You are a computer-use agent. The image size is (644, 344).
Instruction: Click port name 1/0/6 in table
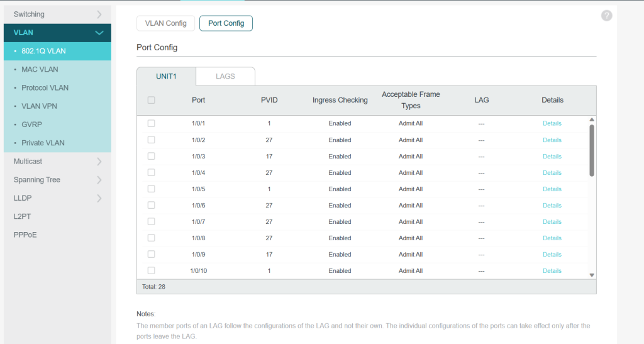[198, 205]
